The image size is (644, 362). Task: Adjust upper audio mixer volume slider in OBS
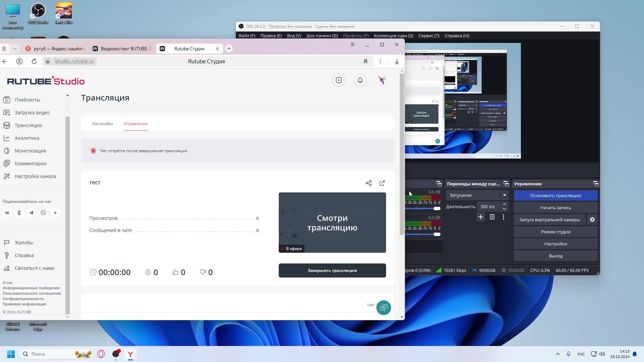coord(437,208)
